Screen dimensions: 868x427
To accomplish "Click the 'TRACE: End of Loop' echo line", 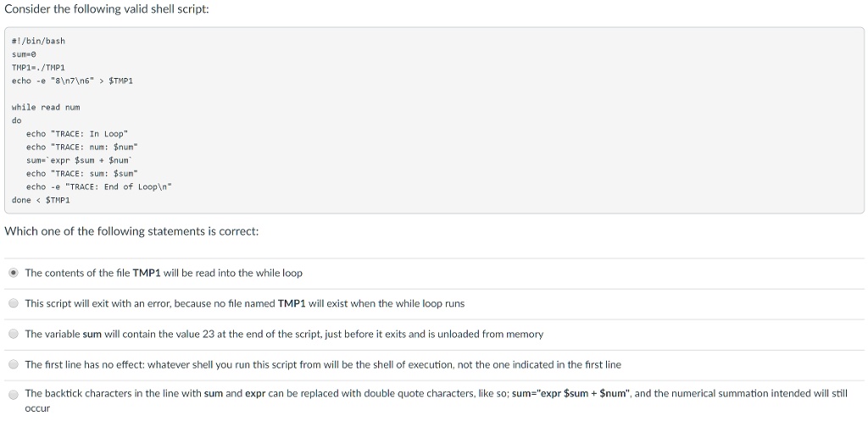I will tap(98, 186).
